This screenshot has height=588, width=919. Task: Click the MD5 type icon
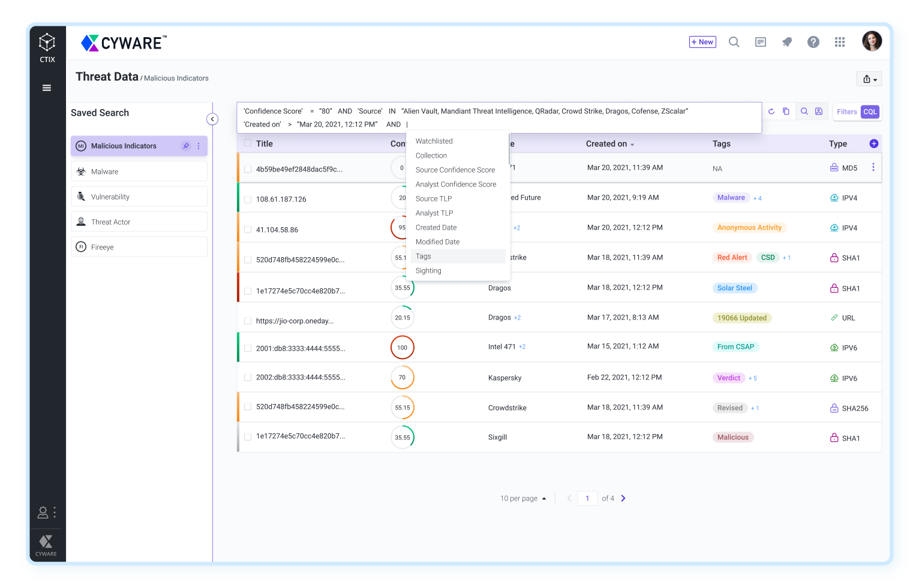coord(834,168)
